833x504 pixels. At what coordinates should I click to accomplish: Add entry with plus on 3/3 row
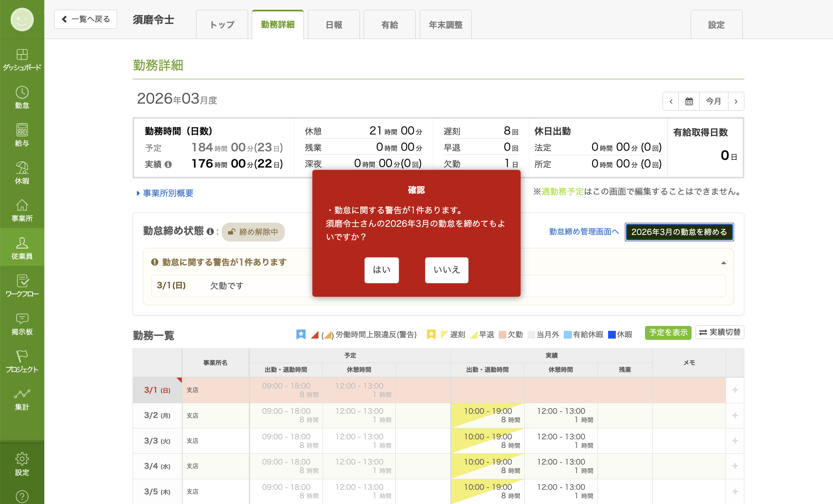click(x=735, y=441)
